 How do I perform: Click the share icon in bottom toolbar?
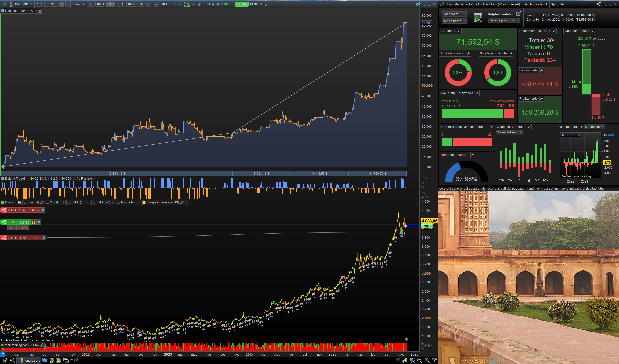(12, 360)
